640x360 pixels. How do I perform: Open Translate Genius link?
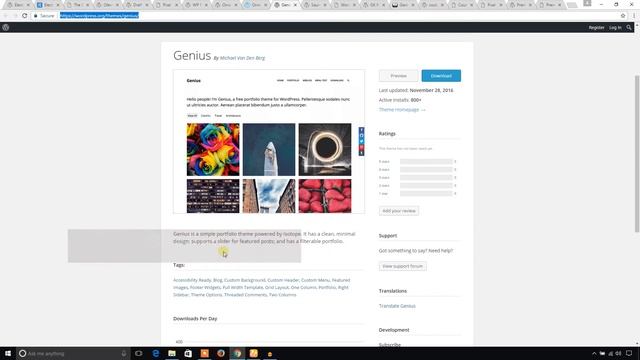point(397,306)
